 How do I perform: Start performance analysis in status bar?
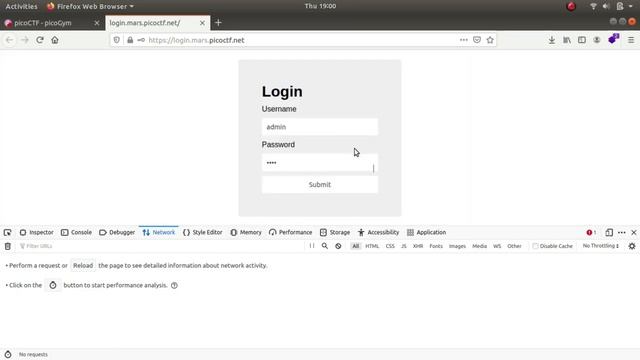click(8, 354)
